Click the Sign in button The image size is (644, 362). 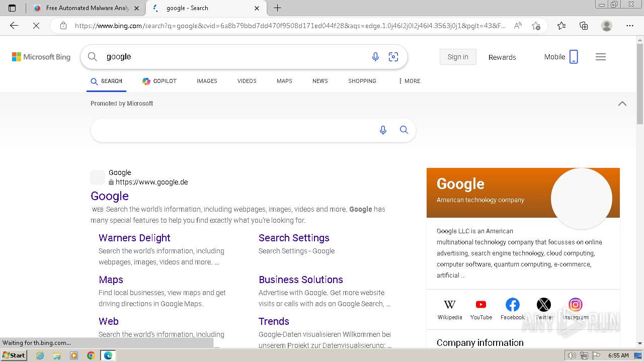click(x=458, y=57)
